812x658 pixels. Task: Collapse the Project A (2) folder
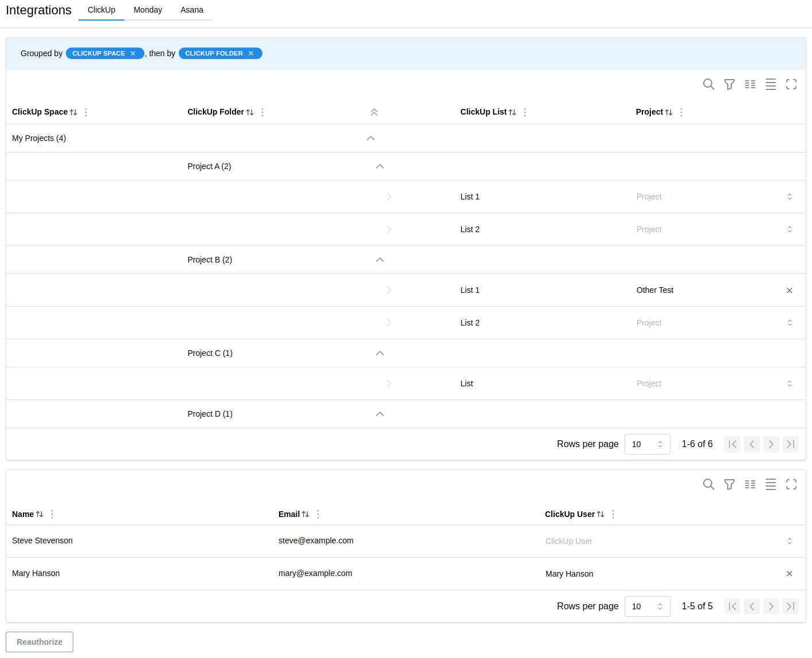380,166
